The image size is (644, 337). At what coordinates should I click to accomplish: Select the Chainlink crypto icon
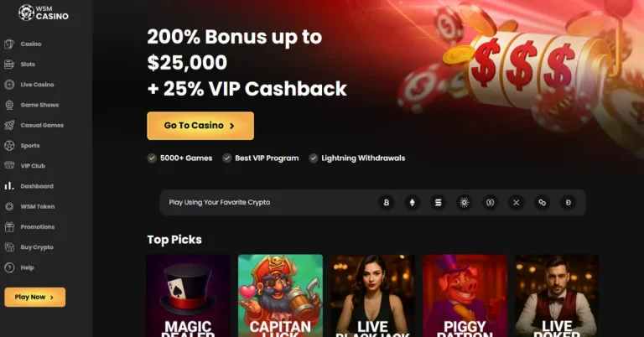pyautogui.click(x=543, y=202)
